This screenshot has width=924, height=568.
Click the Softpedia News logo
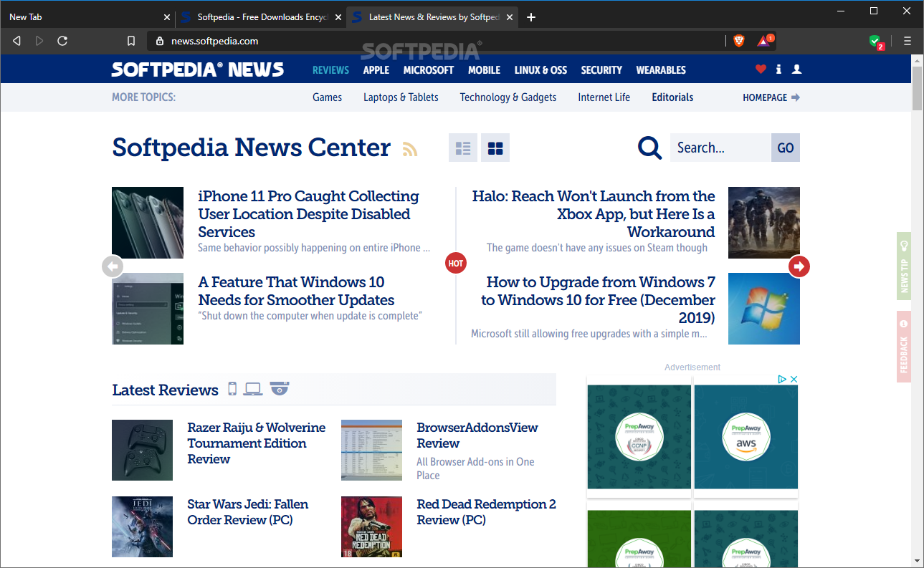coord(198,69)
